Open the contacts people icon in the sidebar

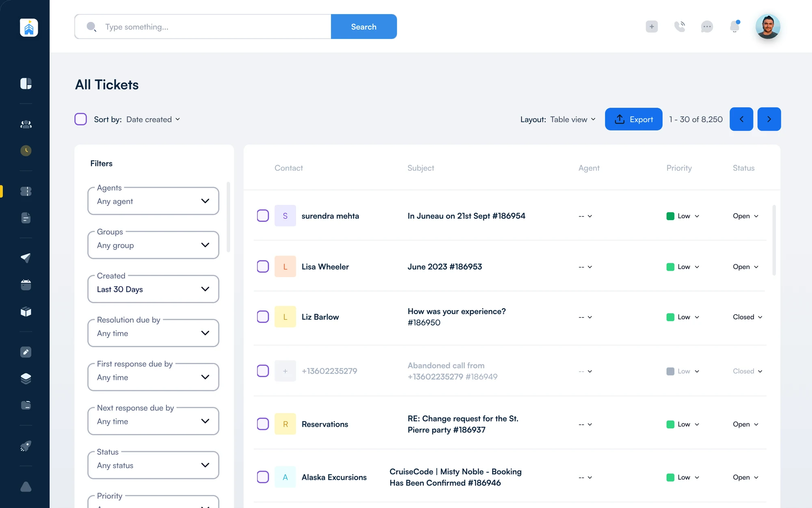pyautogui.click(x=26, y=124)
